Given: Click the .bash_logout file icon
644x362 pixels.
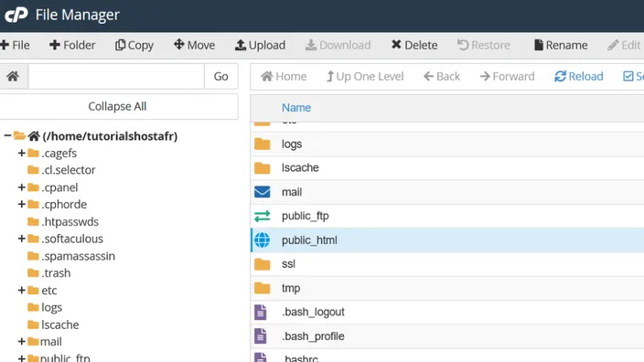Looking at the screenshot, I should coord(260,313).
